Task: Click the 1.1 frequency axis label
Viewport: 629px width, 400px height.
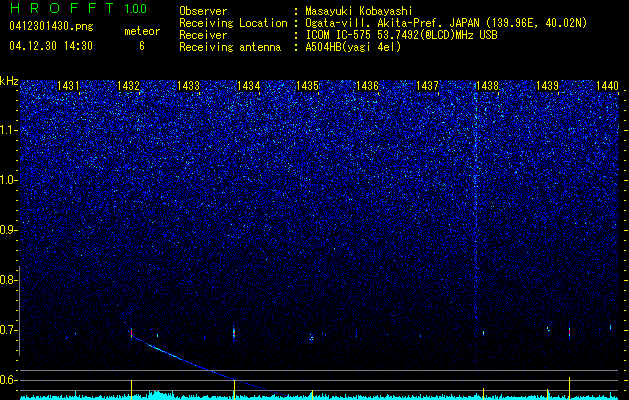Action: [9, 130]
